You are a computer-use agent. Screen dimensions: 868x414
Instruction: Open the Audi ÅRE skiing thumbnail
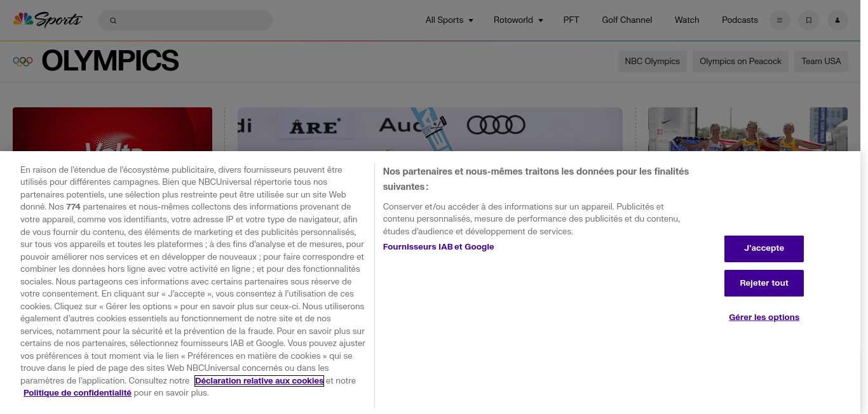pyautogui.click(x=430, y=129)
